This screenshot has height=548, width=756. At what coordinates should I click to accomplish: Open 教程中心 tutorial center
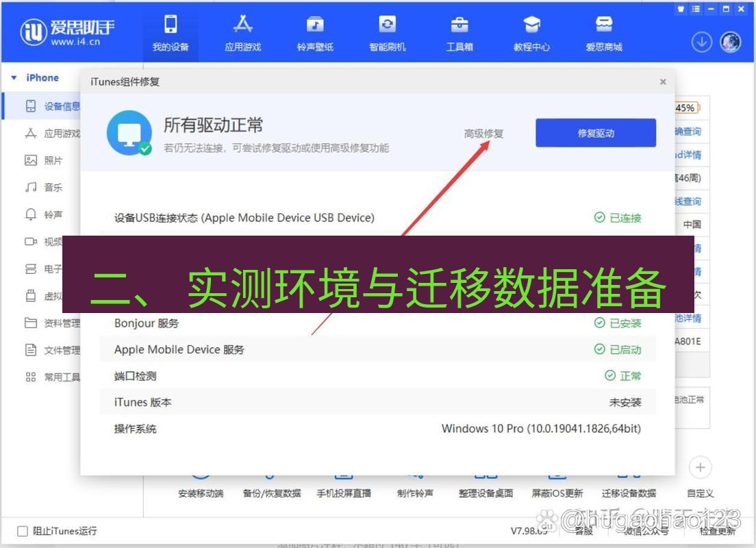point(531,33)
